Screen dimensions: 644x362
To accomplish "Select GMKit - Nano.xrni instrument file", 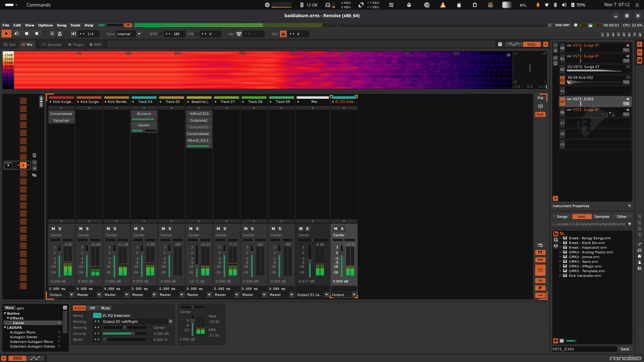I will pyautogui.click(x=583, y=262).
